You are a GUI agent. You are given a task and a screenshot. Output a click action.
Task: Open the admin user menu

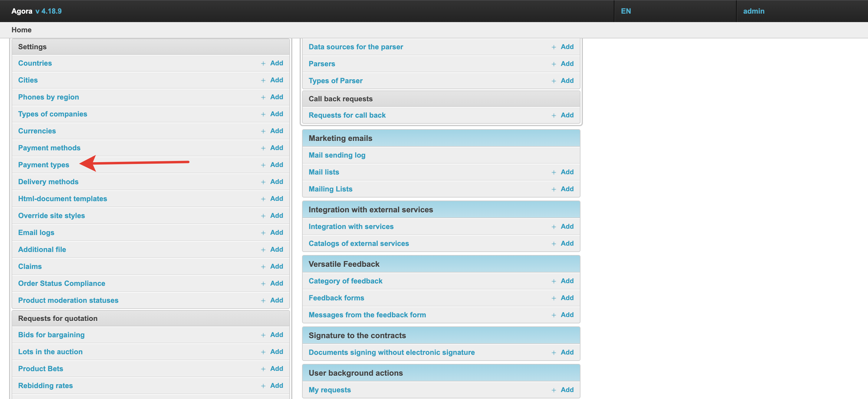[x=753, y=11]
